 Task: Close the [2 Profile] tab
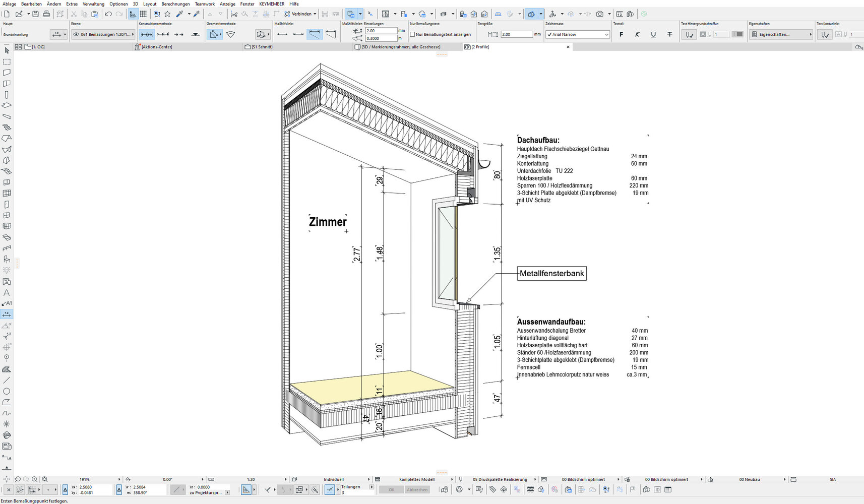(x=568, y=47)
